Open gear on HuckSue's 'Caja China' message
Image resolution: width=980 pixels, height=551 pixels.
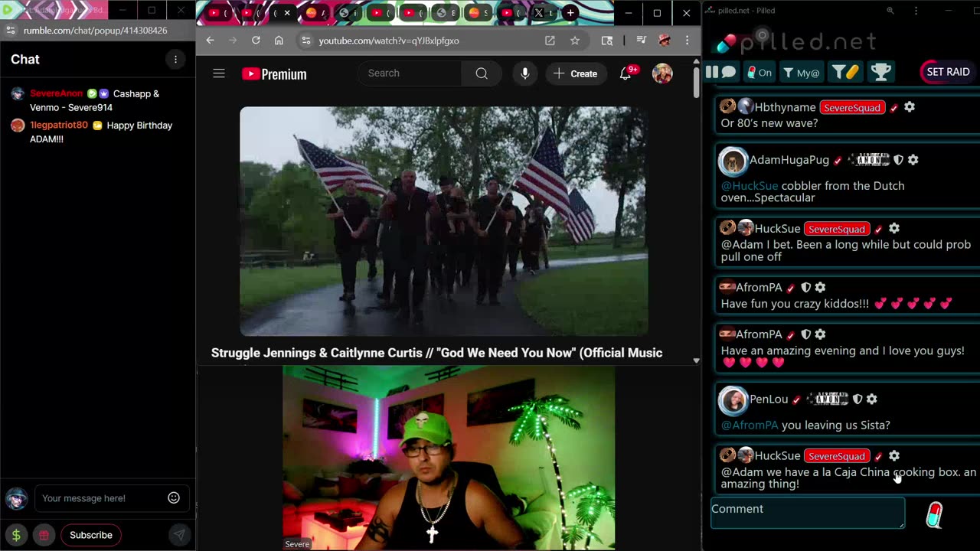pos(894,456)
